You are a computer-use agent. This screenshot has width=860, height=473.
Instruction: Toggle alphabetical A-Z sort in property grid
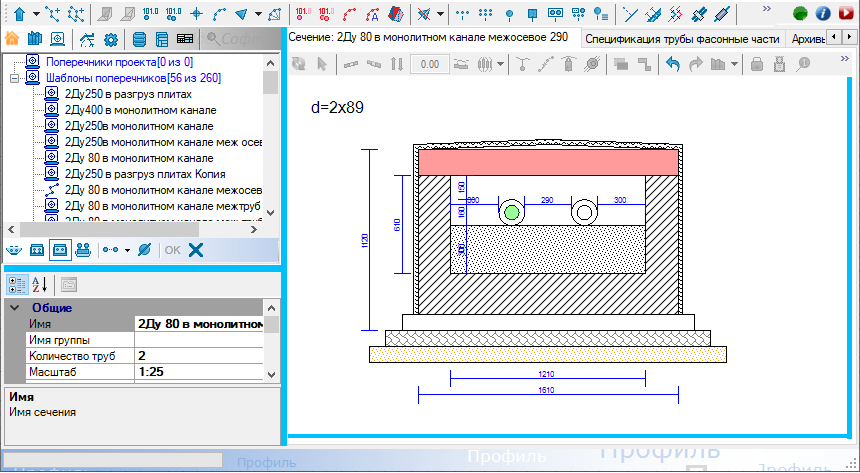click(39, 284)
